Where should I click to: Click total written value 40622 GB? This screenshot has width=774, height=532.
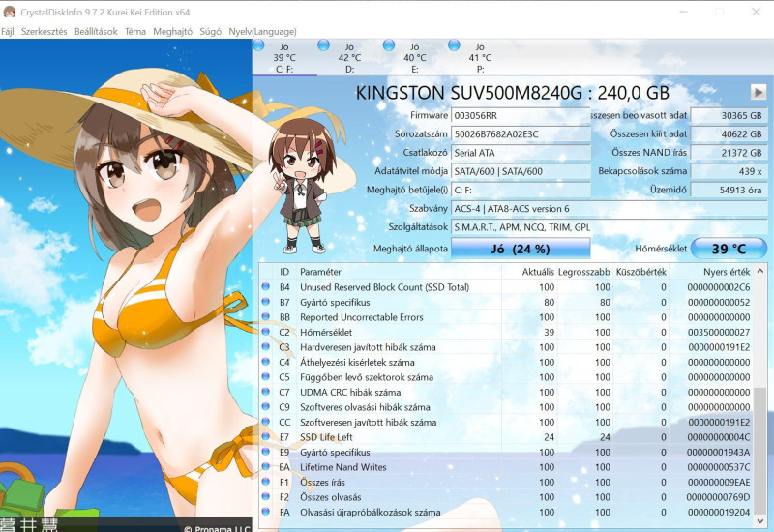coord(729,134)
